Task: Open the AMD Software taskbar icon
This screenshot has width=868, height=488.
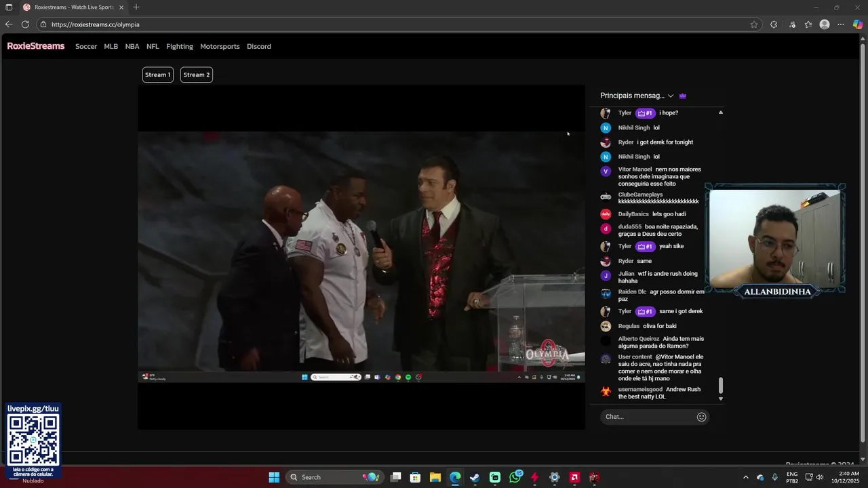Action: click(x=574, y=477)
